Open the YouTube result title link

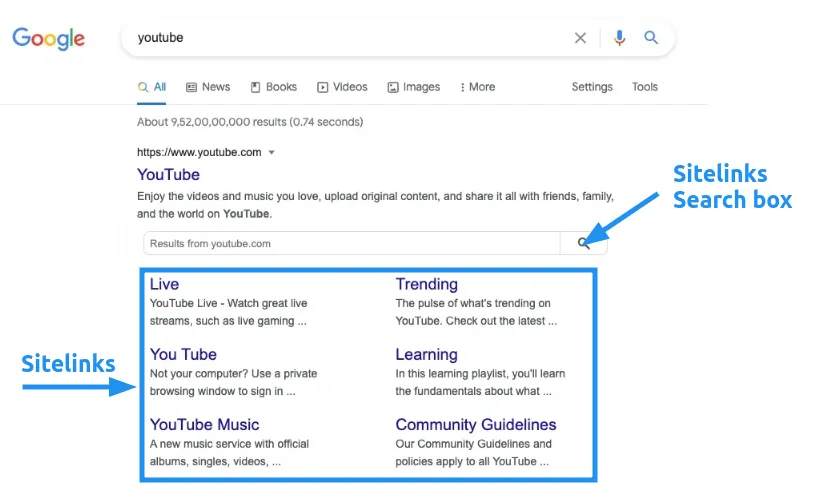tap(168, 174)
